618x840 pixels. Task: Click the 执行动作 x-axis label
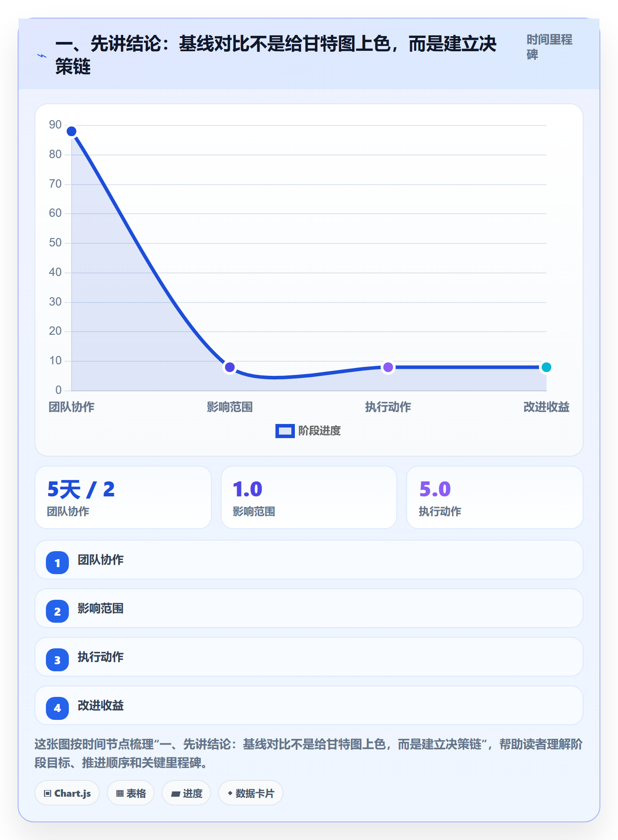(388, 407)
